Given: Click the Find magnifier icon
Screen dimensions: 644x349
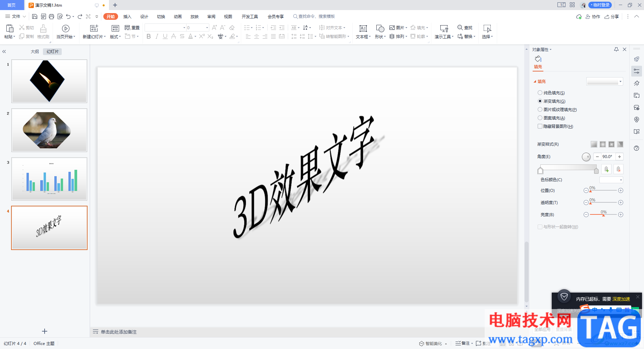Looking at the screenshot, I should pyautogui.click(x=460, y=28).
